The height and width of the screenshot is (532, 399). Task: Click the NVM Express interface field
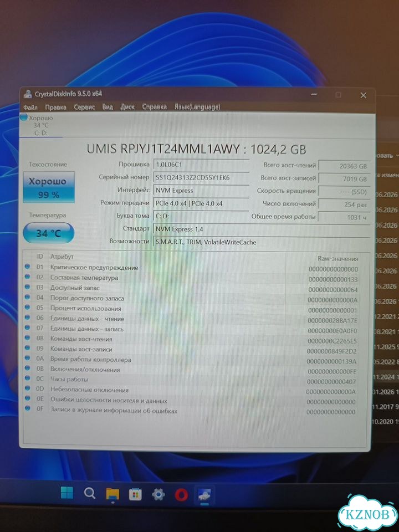[x=201, y=191]
